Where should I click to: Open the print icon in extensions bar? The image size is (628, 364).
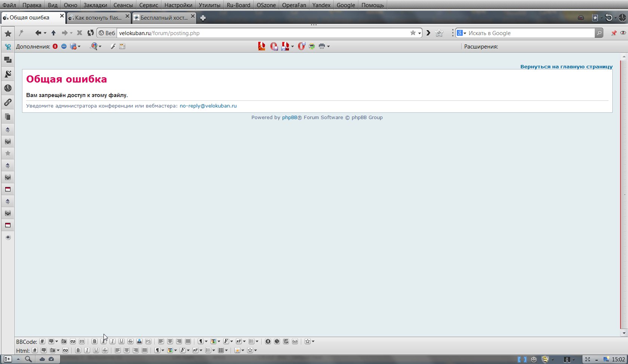321,46
